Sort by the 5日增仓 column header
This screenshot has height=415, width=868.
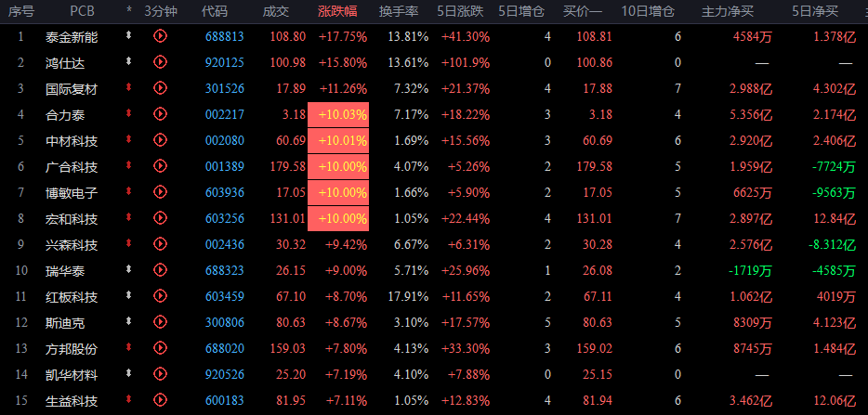point(521,11)
